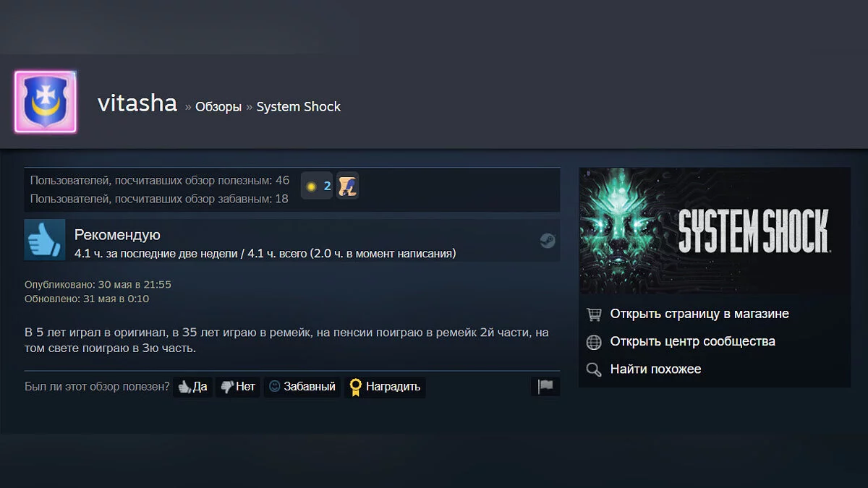Vote Нет on review helpfulness
Image resolution: width=868 pixels, height=488 pixels.
238,387
